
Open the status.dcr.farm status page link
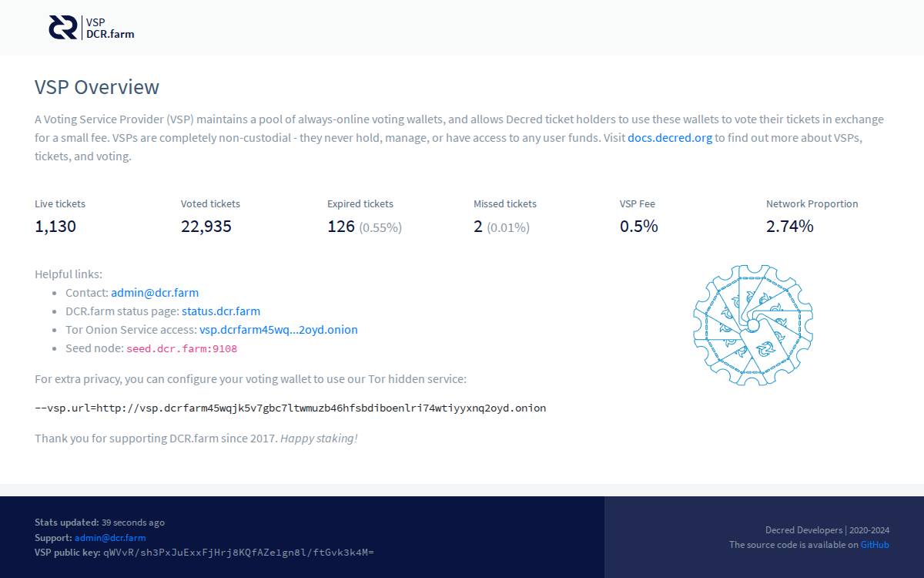221,311
